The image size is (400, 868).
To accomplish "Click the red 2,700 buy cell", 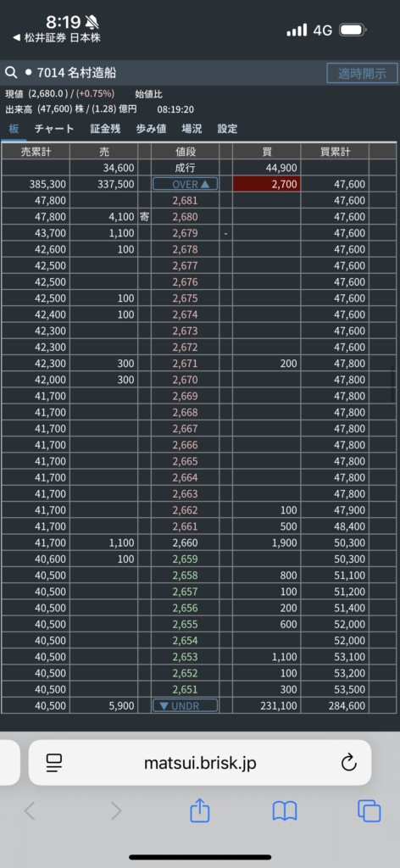I will coord(267,184).
